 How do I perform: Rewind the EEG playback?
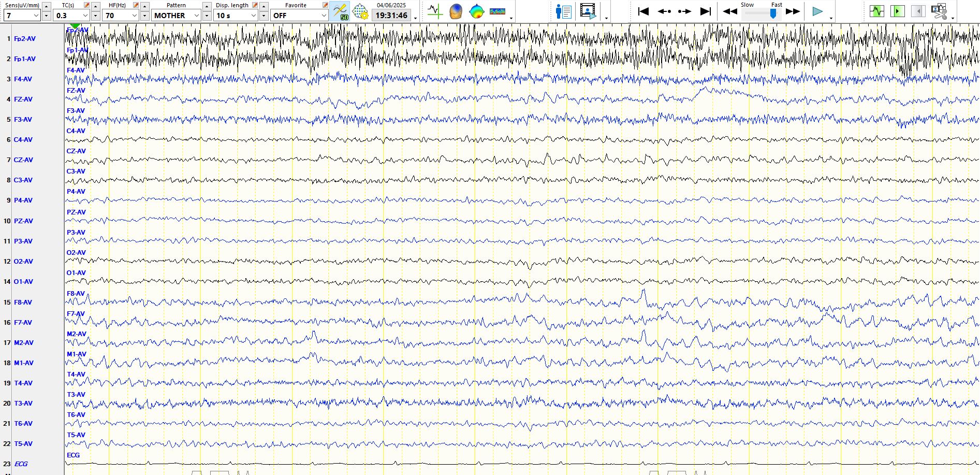point(730,11)
